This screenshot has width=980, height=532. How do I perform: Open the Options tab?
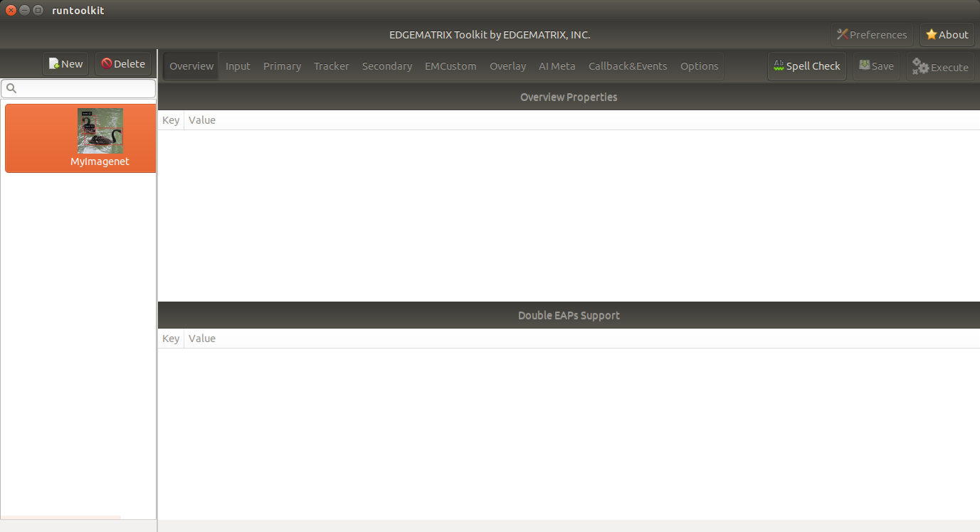click(699, 66)
